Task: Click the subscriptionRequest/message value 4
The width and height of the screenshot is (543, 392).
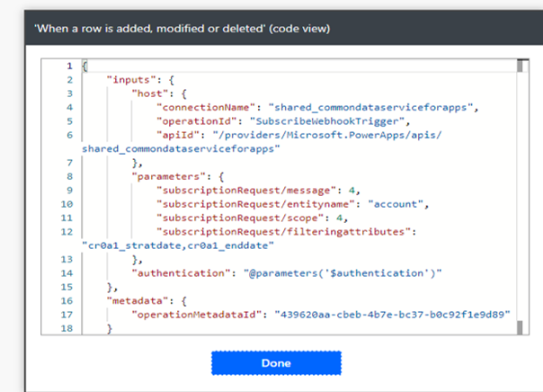Action: coord(352,191)
